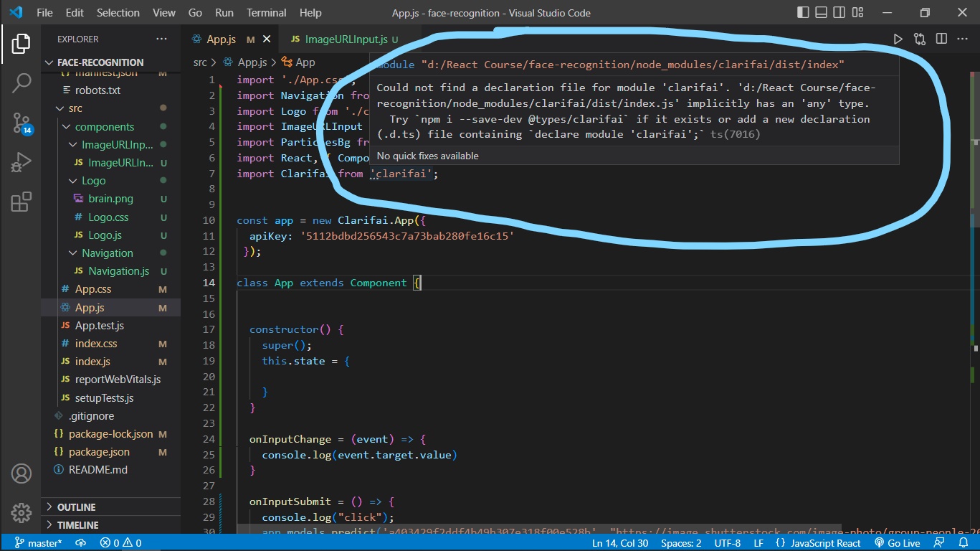Open Source Control with 14 pending changes

click(x=22, y=123)
